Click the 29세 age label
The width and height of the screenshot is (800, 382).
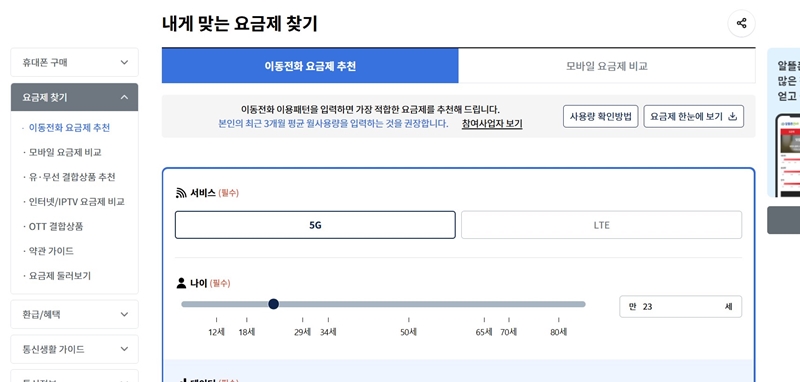tap(303, 332)
